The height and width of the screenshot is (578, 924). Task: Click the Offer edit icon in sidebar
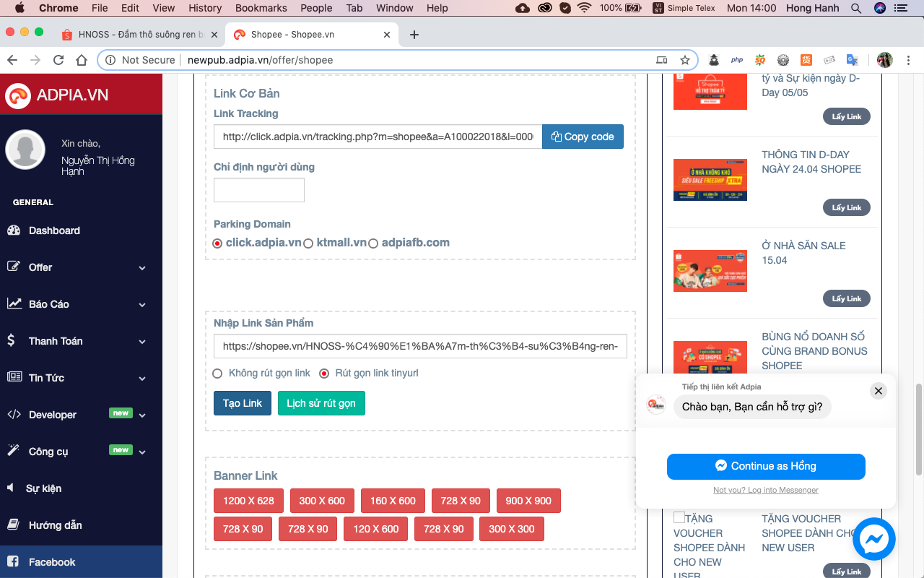14,267
